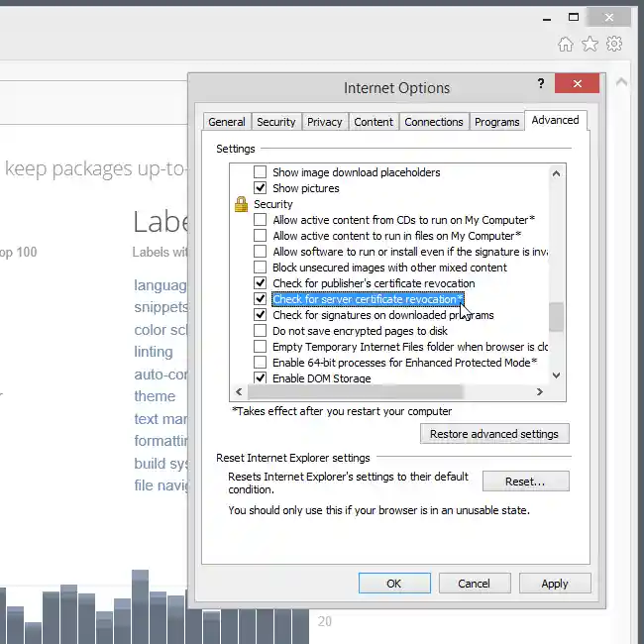
Task: Click the browser page scroll up arrow
Action: [621, 81]
